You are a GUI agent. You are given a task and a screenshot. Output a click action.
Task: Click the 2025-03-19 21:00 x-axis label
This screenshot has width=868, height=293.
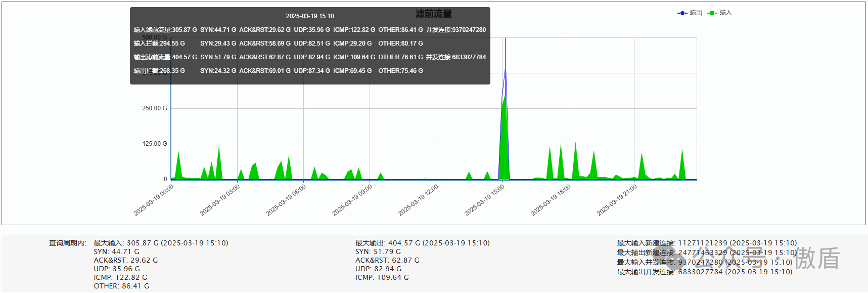[x=617, y=200]
